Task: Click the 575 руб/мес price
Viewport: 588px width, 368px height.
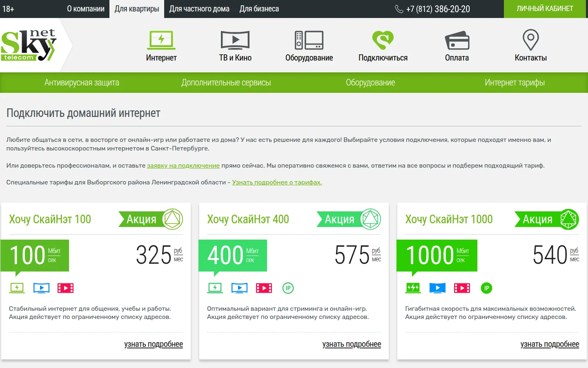Action: pyautogui.click(x=358, y=255)
